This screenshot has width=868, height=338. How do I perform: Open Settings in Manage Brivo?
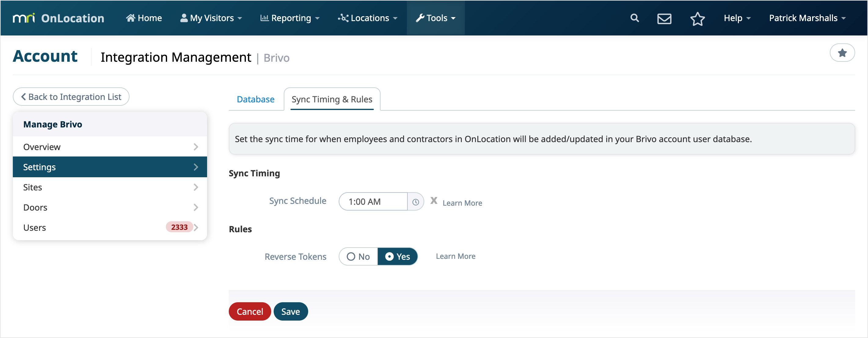110,167
